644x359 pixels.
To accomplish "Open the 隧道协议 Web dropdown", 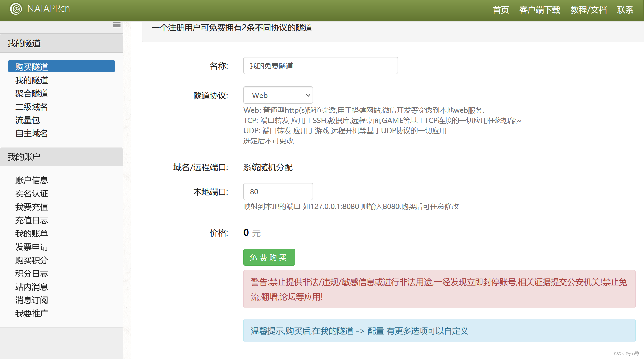I will point(278,95).
